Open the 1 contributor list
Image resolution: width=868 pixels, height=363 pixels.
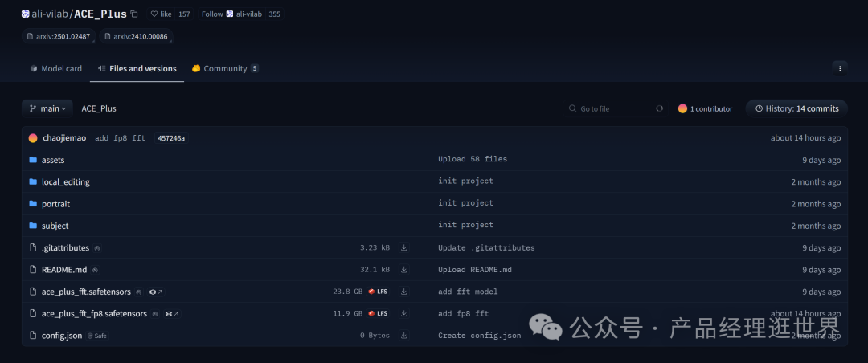coord(705,108)
